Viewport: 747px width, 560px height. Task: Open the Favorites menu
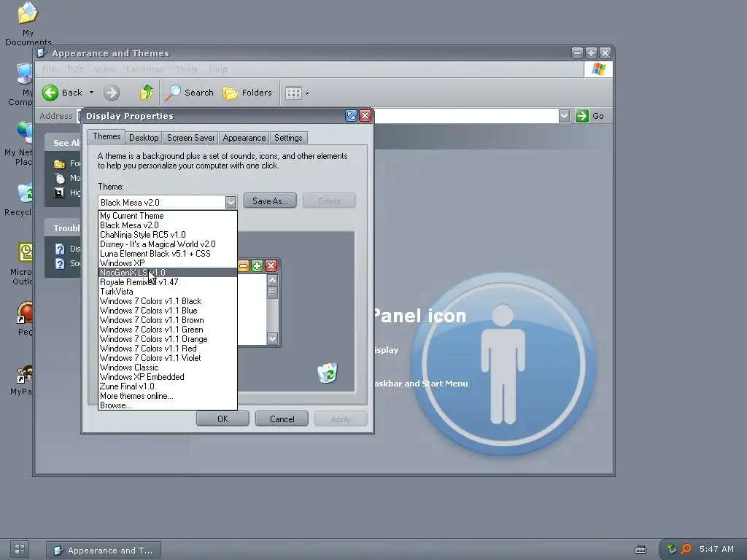pos(144,69)
